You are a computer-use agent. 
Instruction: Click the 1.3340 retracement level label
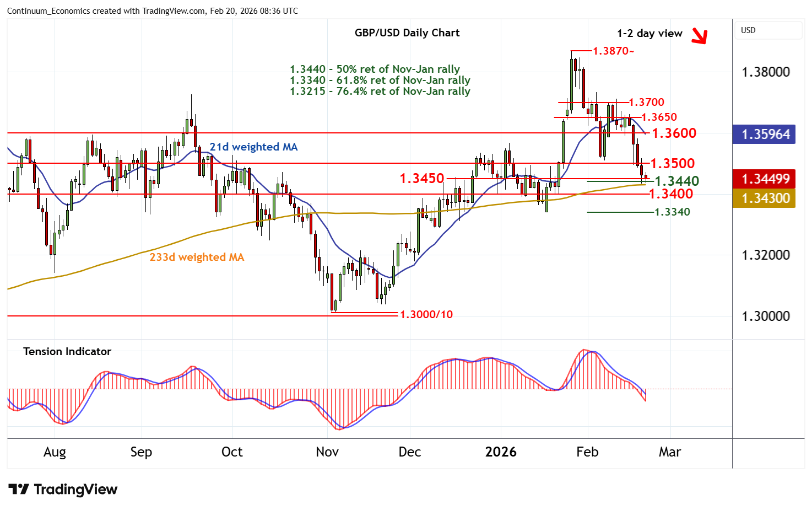click(672, 212)
